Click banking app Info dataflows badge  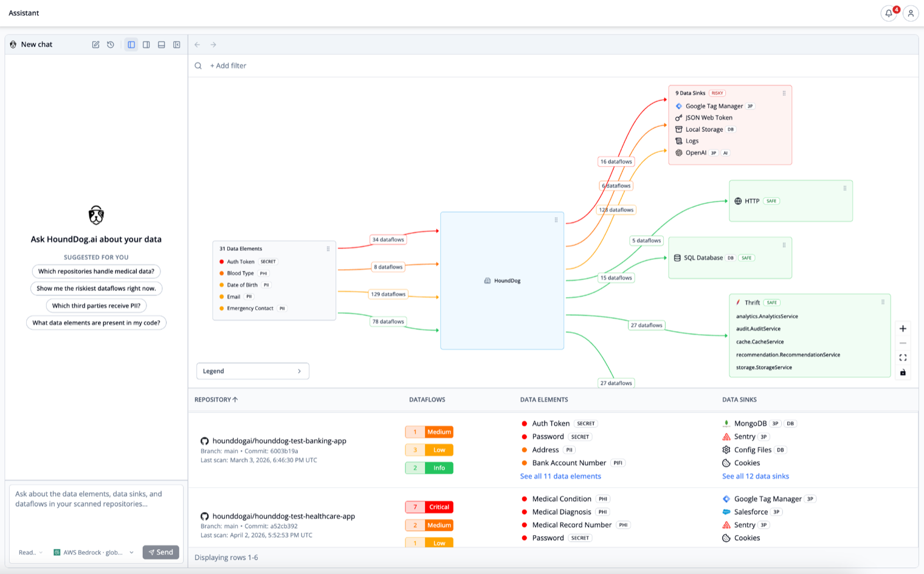pyautogui.click(x=429, y=468)
